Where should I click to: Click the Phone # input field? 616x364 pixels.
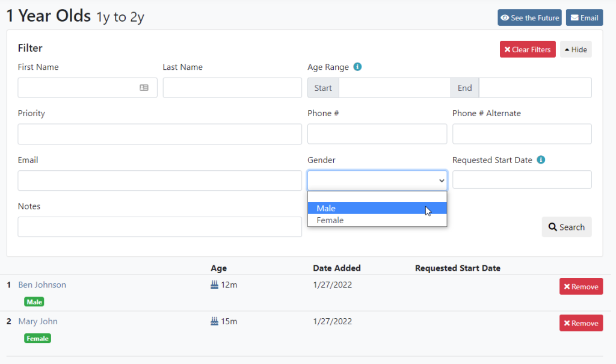click(377, 134)
